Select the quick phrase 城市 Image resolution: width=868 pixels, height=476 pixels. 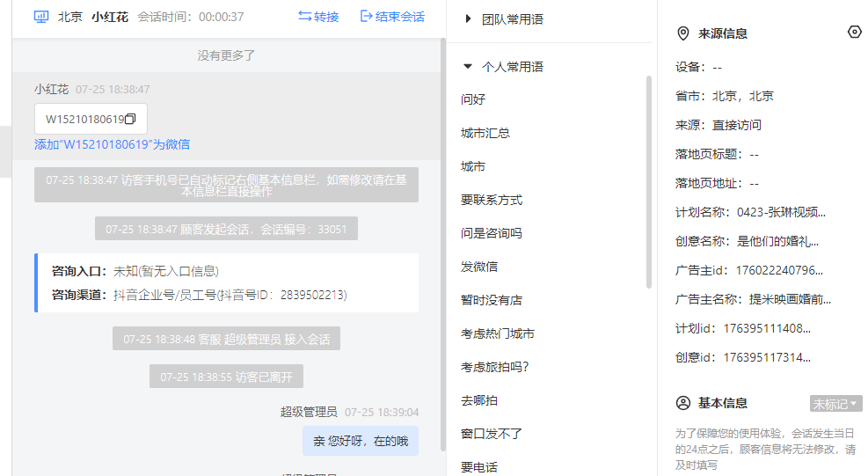(473, 166)
